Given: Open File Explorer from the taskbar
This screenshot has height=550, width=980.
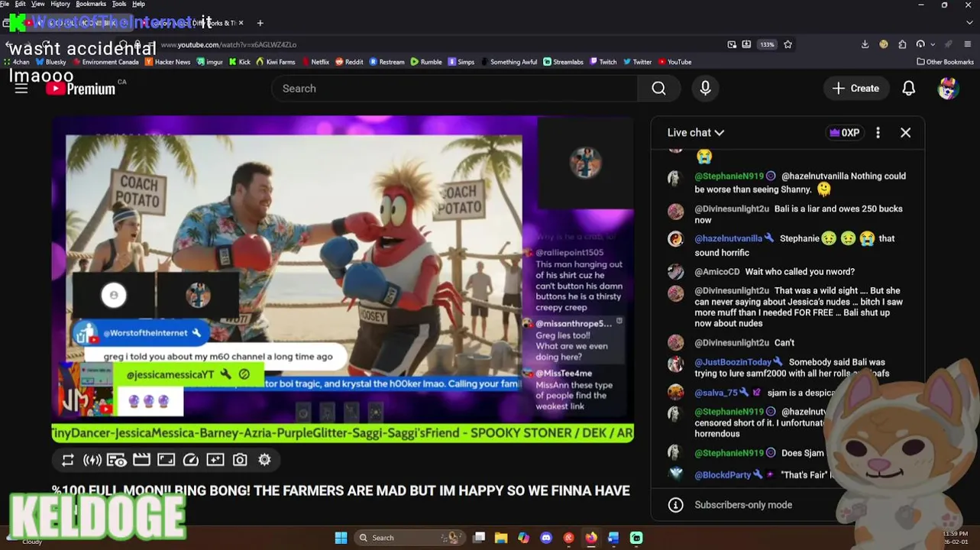Looking at the screenshot, I should coord(501,538).
